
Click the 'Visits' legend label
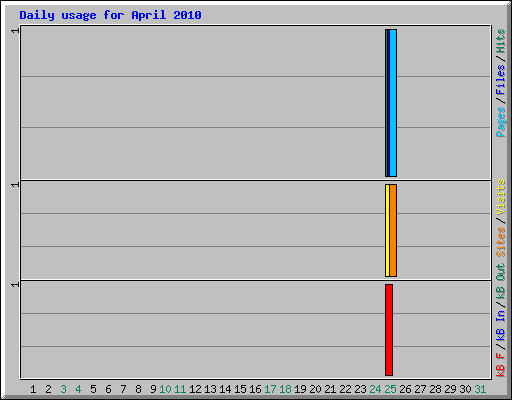click(x=500, y=197)
